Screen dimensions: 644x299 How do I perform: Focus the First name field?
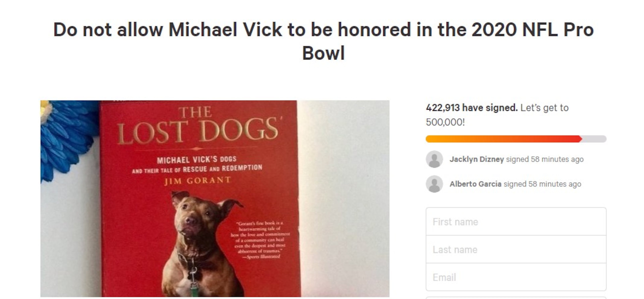[516, 222]
